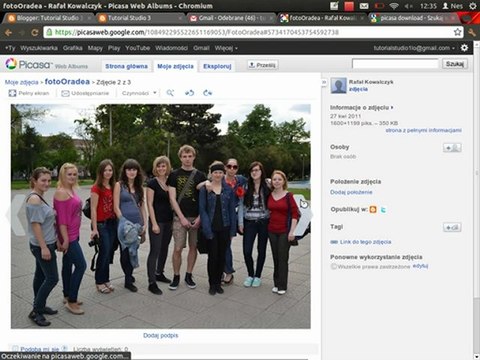Click the Picasa Web Albums logo
The image size is (480, 360).
tap(47, 64)
